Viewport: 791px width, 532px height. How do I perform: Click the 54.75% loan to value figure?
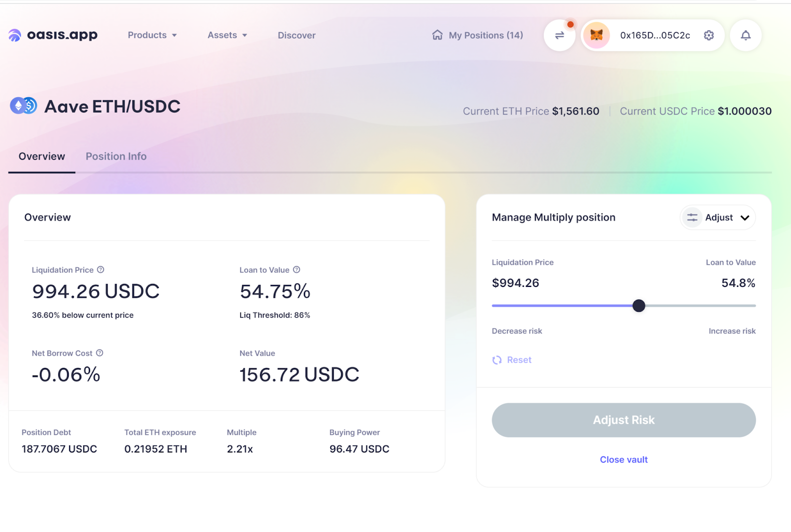coord(275,291)
